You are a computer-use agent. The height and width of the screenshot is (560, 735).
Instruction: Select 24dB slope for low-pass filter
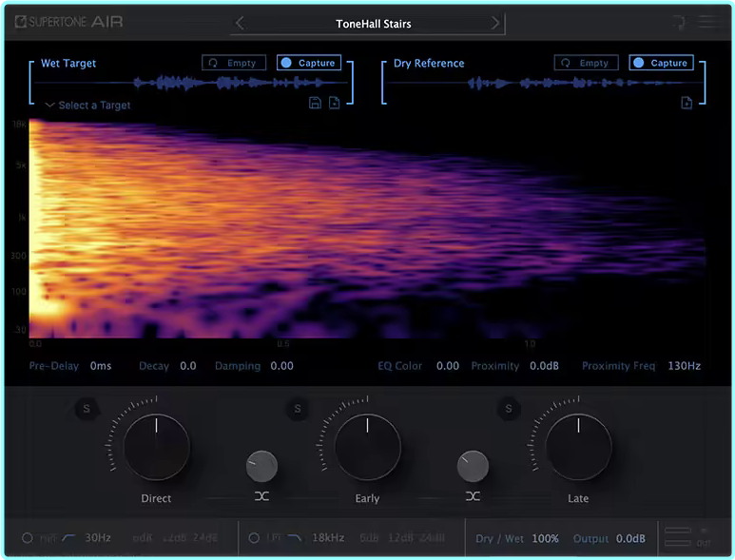click(x=431, y=537)
